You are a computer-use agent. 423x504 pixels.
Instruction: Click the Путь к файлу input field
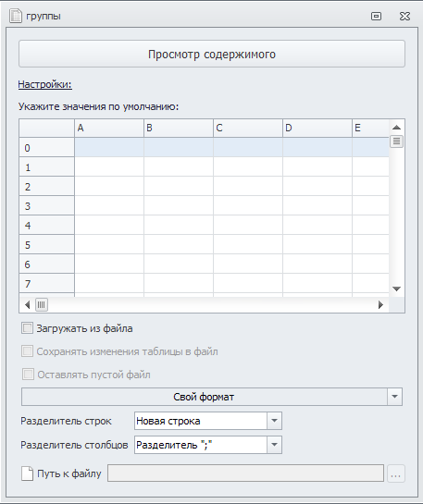[246, 473]
